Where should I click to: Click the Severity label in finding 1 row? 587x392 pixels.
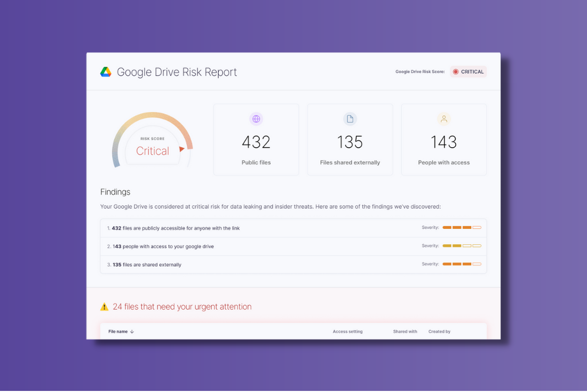[x=430, y=227]
